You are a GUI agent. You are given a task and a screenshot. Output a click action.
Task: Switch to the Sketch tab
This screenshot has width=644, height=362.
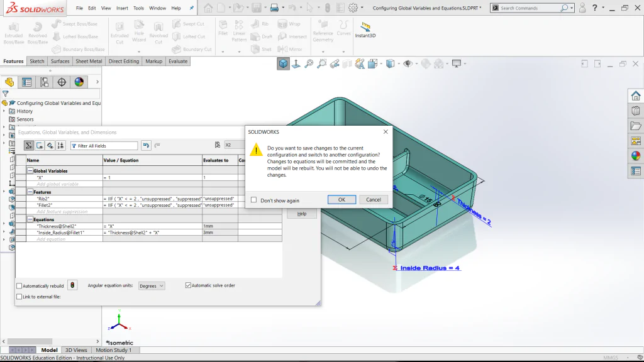pyautogui.click(x=37, y=61)
